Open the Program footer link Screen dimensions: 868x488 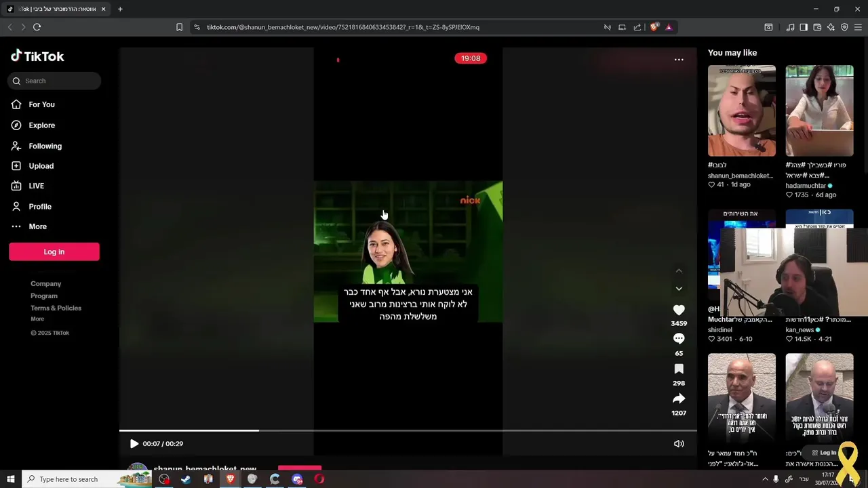coord(44,296)
